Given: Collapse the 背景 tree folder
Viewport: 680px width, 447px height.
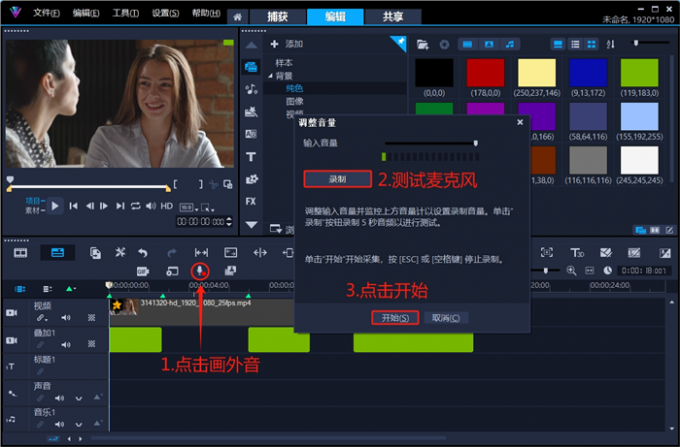Looking at the screenshot, I should (271, 76).
